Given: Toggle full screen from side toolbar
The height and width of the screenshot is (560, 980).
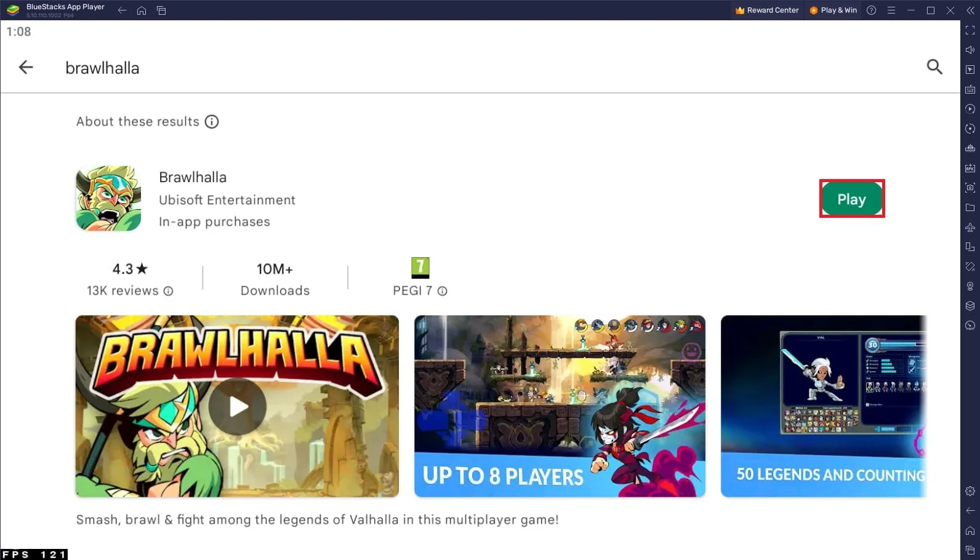Looking at the screenshot, I should [970, 30].
